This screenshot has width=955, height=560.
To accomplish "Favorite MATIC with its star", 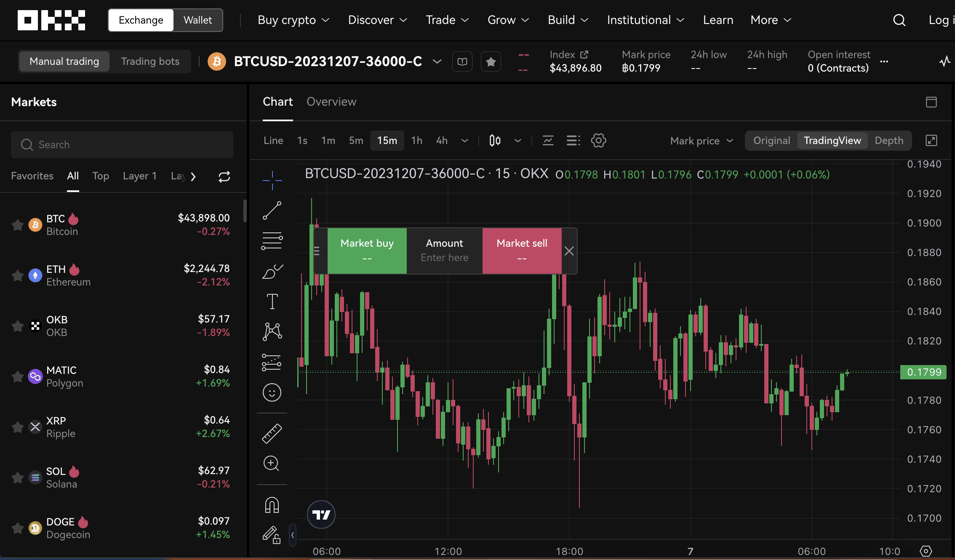I will pyautogui.click(x=18, y=377).
